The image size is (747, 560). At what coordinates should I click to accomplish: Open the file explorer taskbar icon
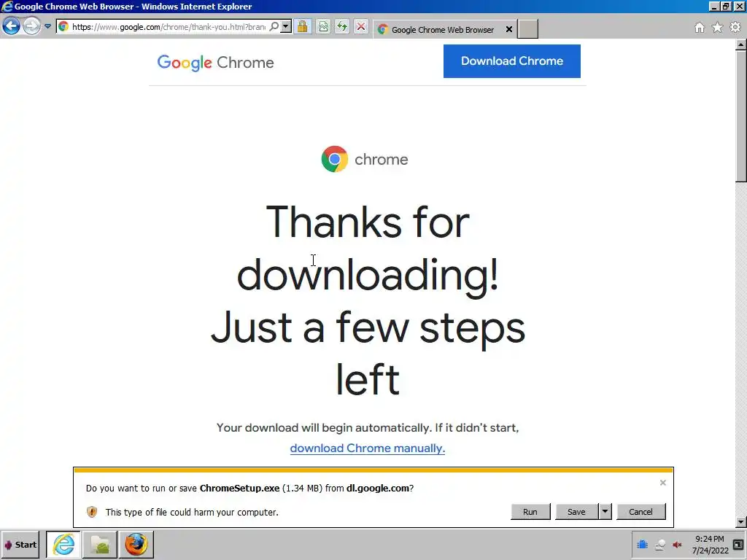pos(100,544)
